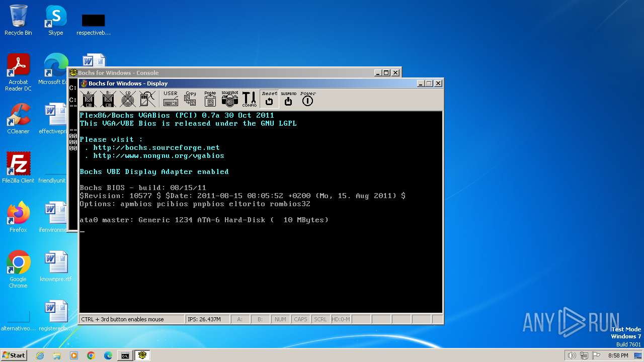The width and height of the screenshot is (644, 362).
Task: Click the Paste toolbar icon
Action: coord(210,99)
